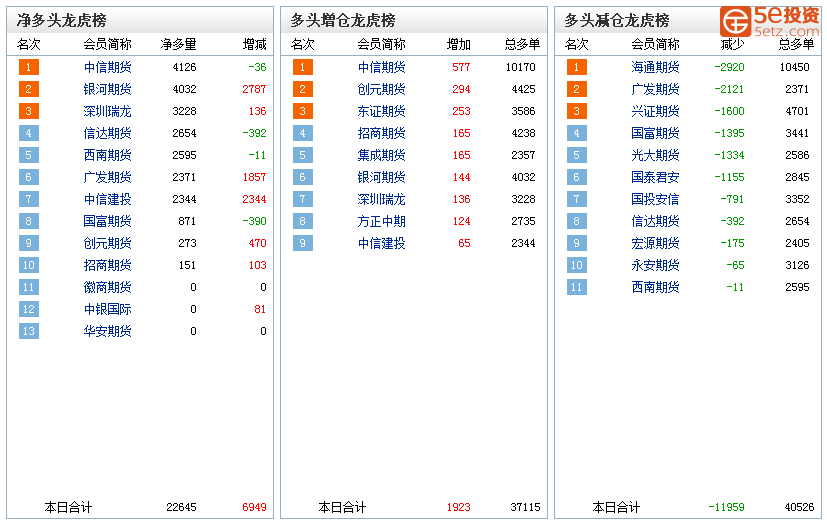
Task: Open 中信期货 in the 净多头龙虎榜 table
Action: click(x=108, y=67)
